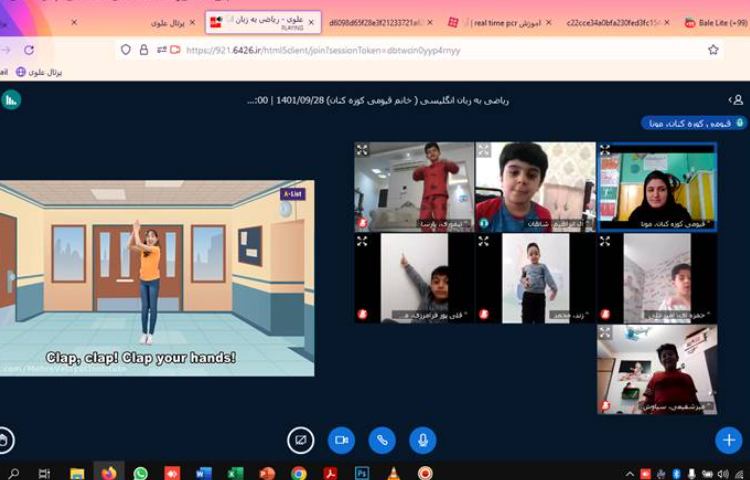Click the Clap your hands video presentation
750x480 pixels.
pyautogui.click(x=157, y=278)
